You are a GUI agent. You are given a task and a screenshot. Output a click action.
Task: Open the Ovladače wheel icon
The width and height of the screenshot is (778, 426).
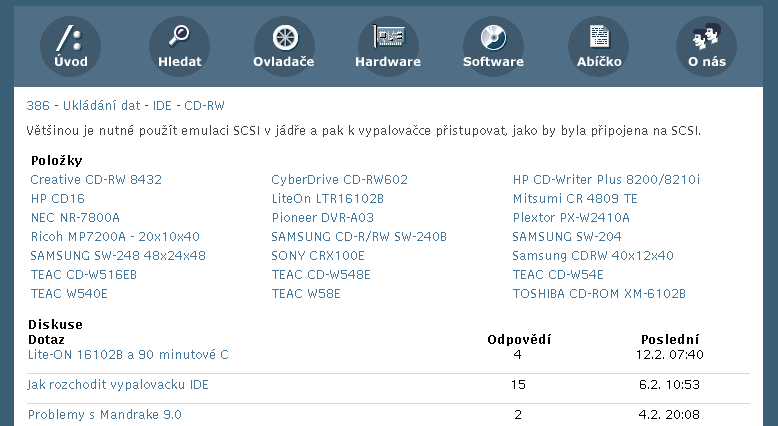coord(284,46)
